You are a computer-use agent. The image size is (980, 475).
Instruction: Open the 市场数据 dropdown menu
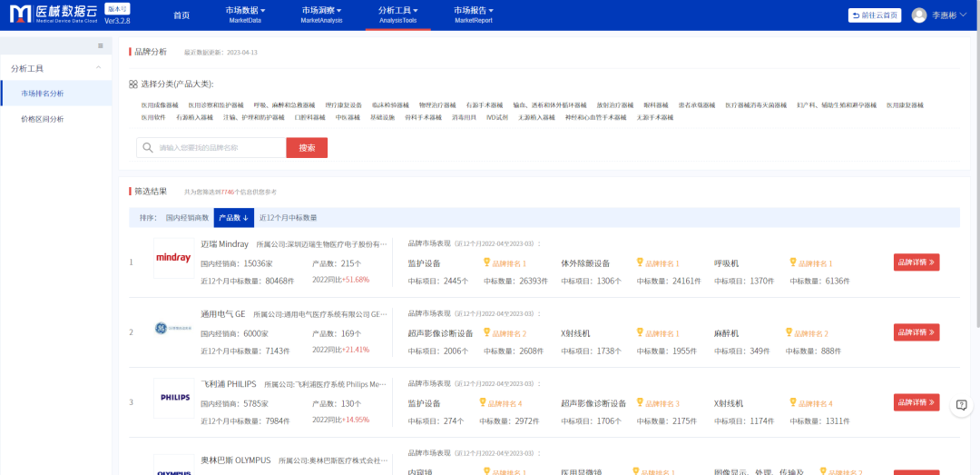coord(245,15)
